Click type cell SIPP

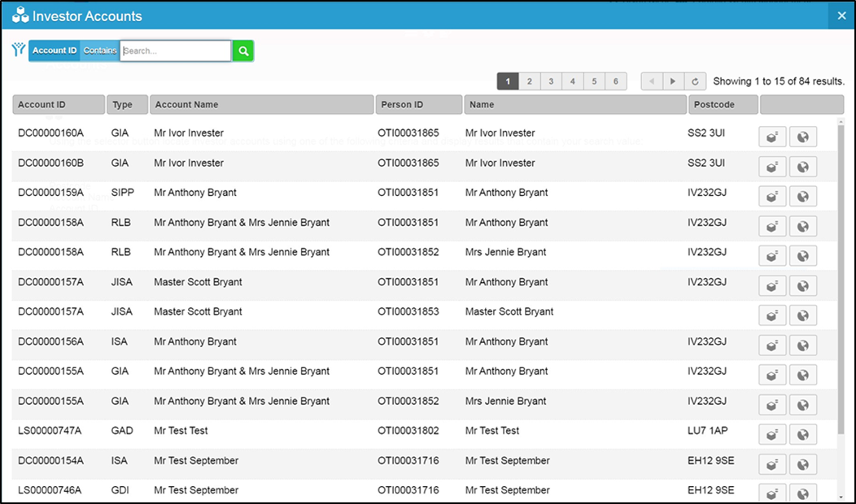pyautogui.click(x=122, y=193)
